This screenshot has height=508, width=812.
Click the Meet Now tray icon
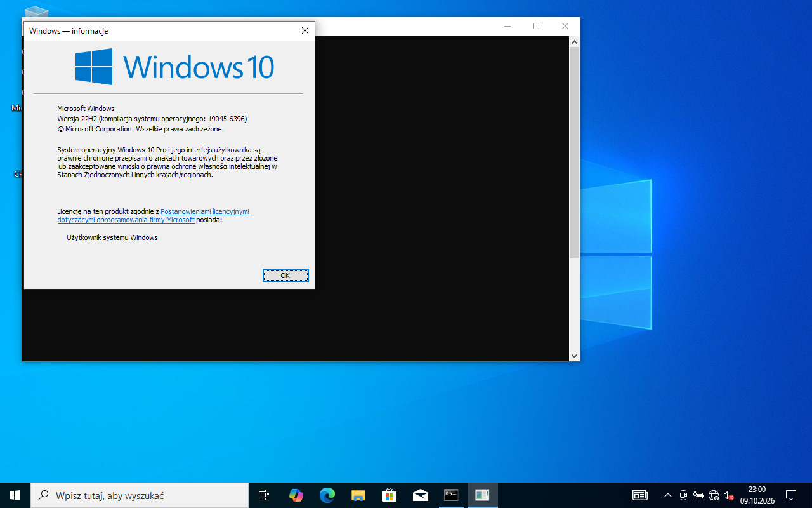pyautogui.click(x=683, y=495)
